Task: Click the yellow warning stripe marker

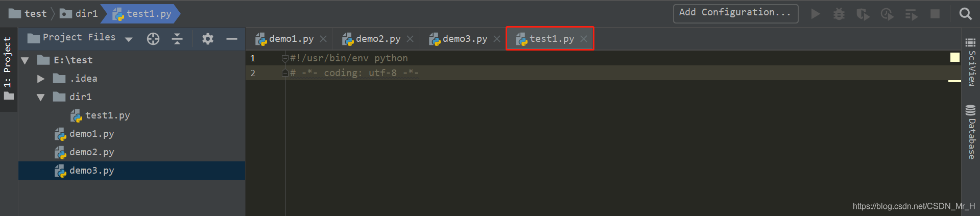Action: (954, 81)
